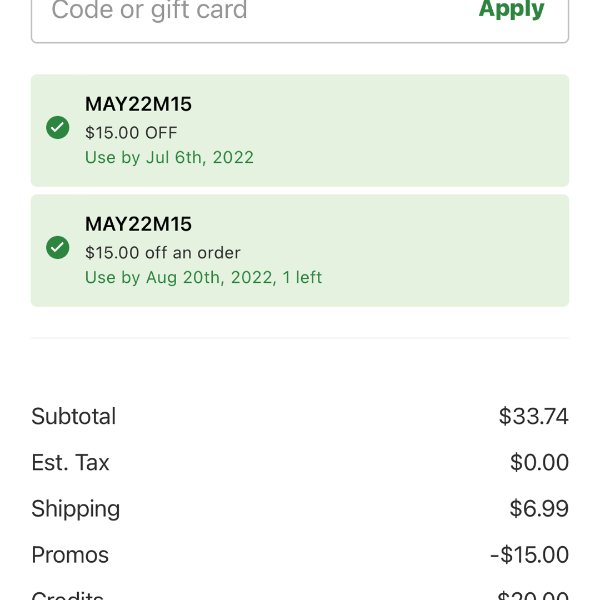This screenshot has height=600, width=600.
Task: Toggle the checkmark for Aug 20th promo
Action: click(x=57, y=248)
